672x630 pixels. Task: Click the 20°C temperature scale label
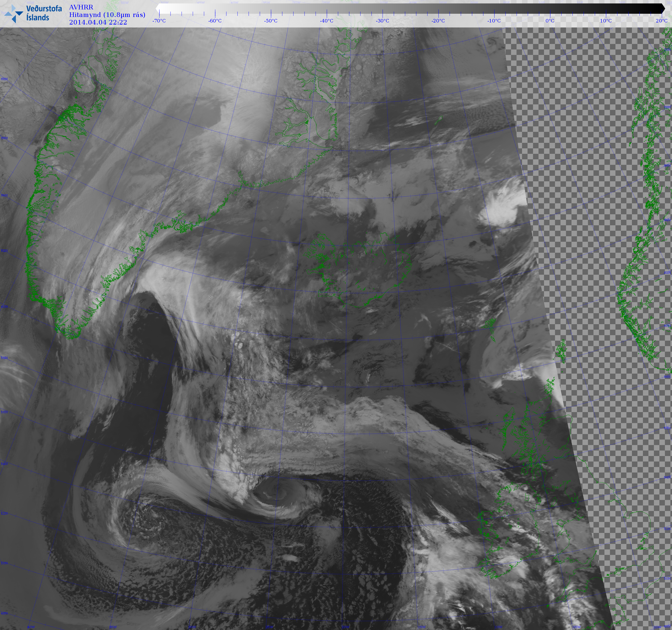[661, 21]
